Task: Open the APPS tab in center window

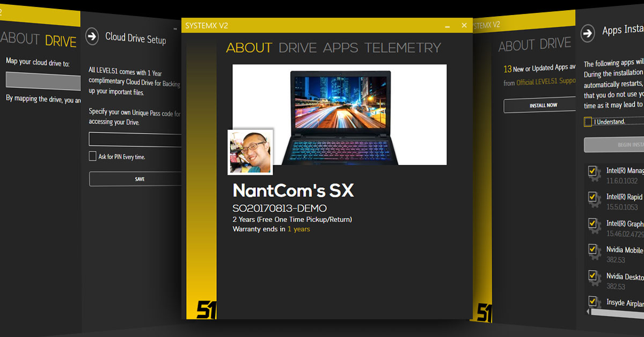Action: pyautogui.click(x=341, y=48)
